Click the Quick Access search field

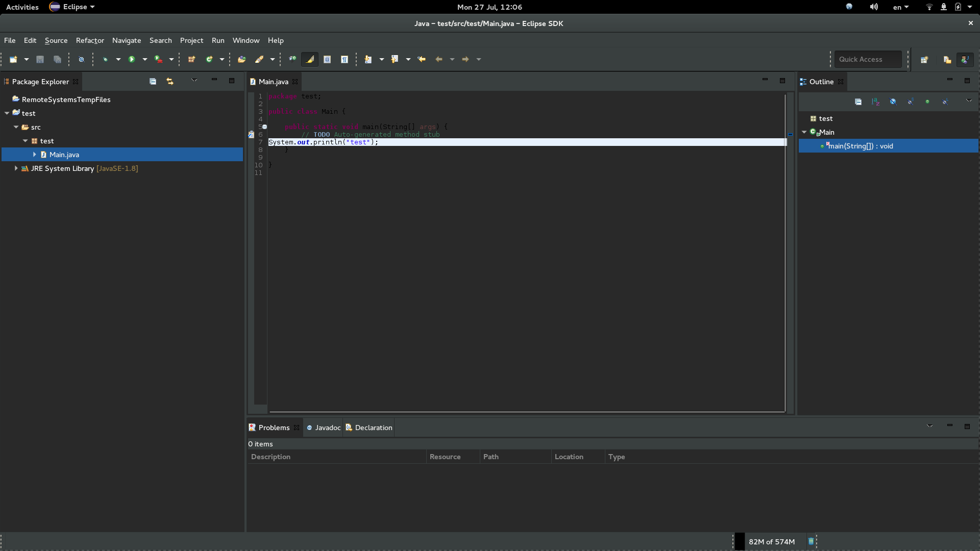[868, 59]
